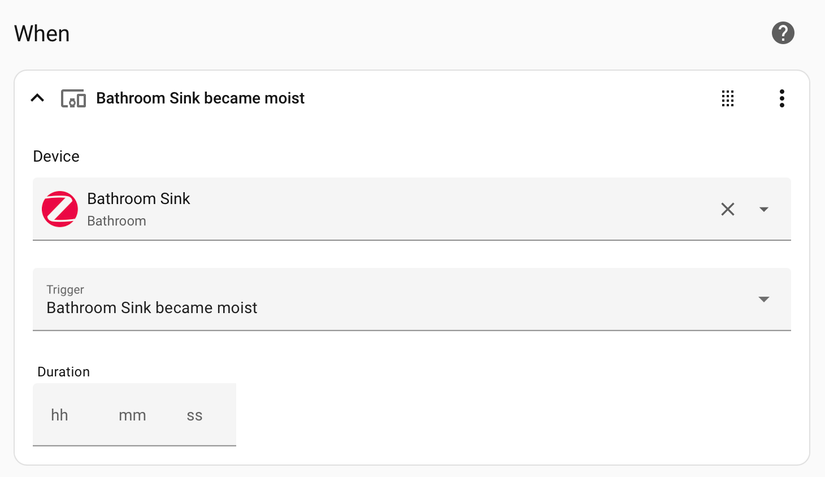Click the Device field label
This screenshot has height=477, width=825.
(x=56, y=156)
